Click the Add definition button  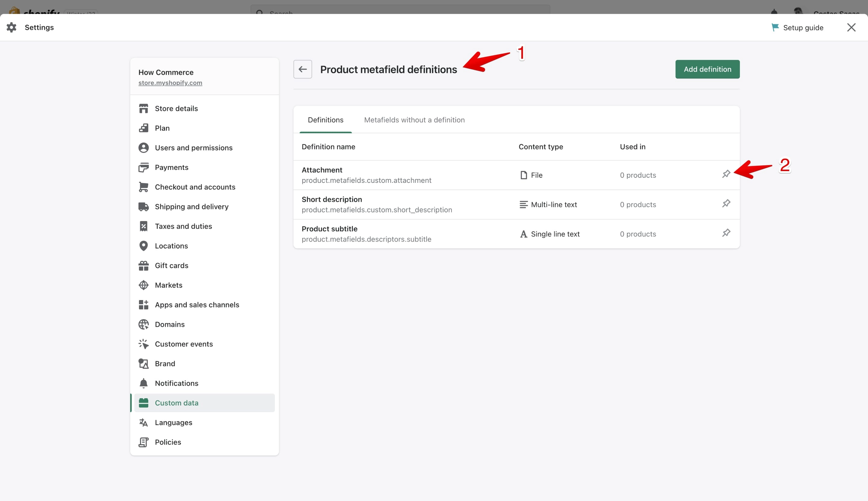point(707,69)
